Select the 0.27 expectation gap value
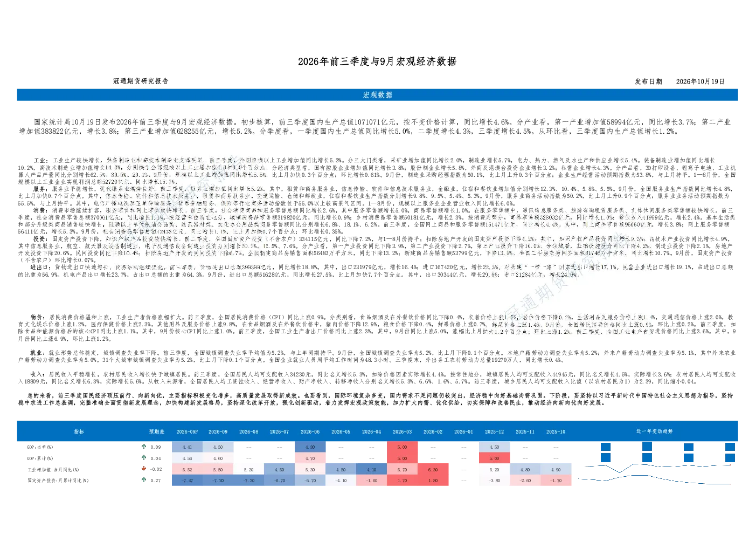Screen dimensions: 756x535 [156, 481]
